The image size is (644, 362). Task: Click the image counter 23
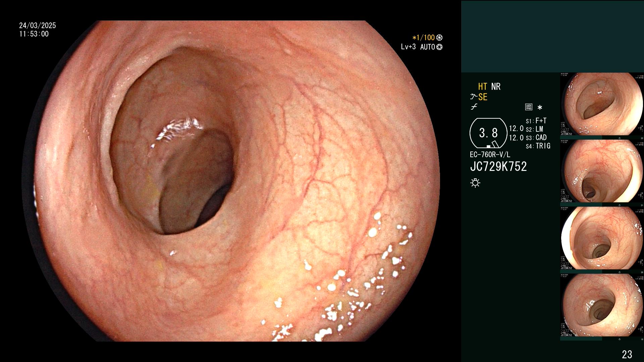[x=627, y=354]
